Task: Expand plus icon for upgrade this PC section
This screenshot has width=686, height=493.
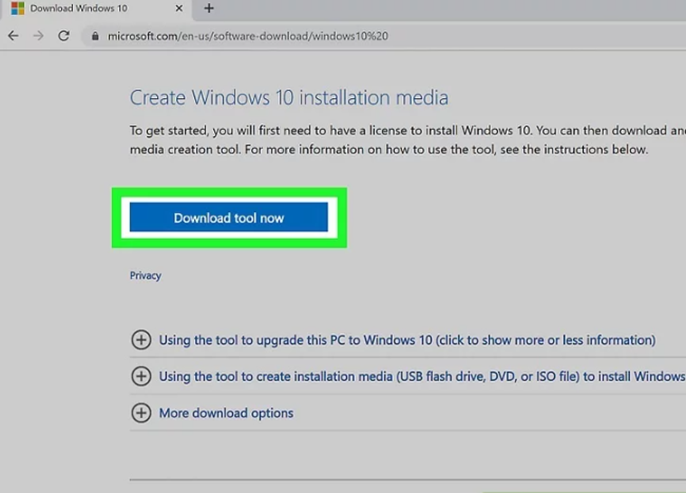Action: [141, 340]
